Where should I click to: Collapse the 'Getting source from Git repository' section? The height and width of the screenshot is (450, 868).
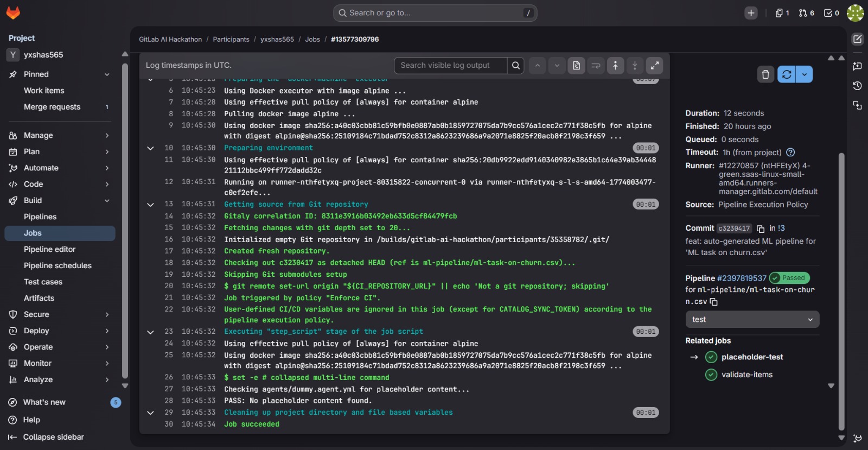point(150,205)
